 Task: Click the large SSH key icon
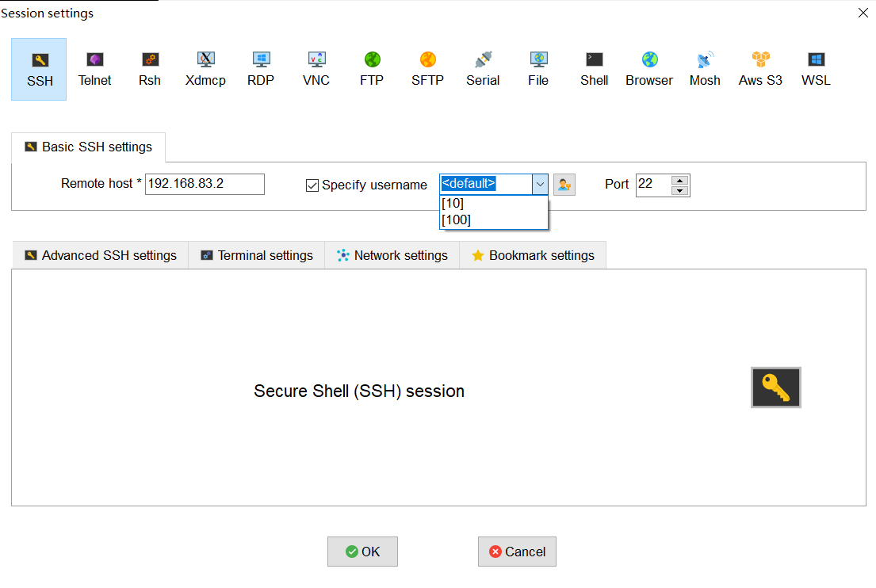coord(775,388)
